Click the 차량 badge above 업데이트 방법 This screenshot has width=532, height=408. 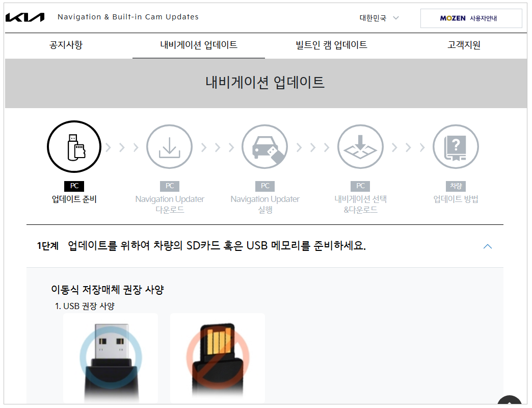[456, 186]
